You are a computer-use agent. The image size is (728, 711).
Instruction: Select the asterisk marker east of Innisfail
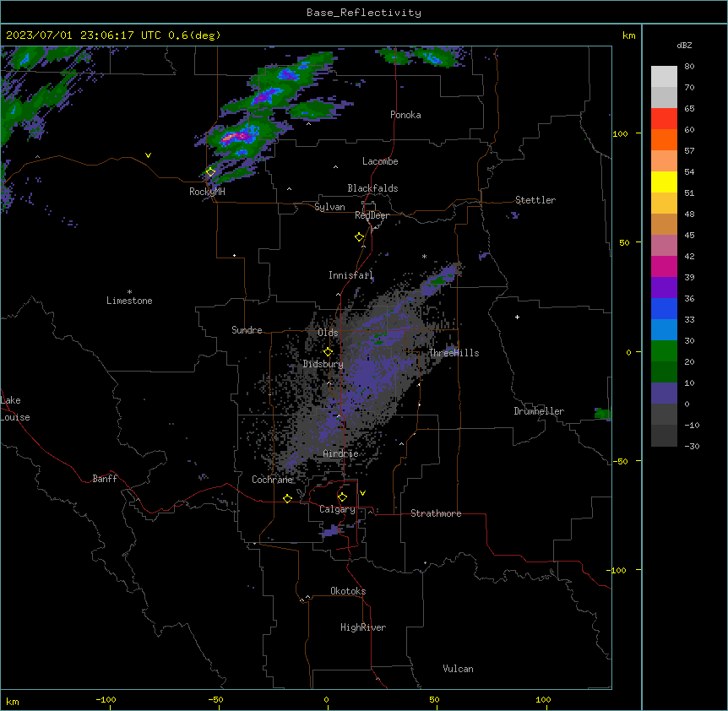pyautogui.click(x=424, y=256)
